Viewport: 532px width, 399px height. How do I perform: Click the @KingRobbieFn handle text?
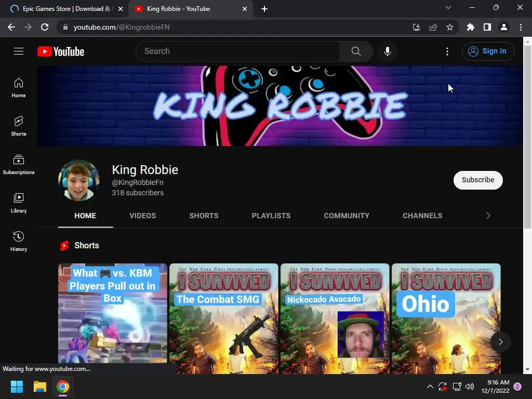pos(137,182)
